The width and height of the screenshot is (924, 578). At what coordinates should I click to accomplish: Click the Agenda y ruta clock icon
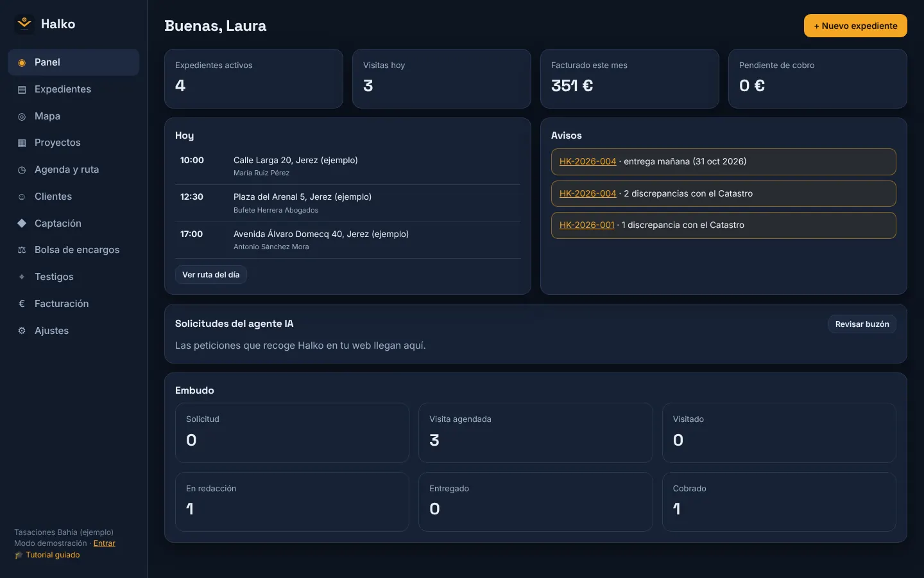pos(22,170)
